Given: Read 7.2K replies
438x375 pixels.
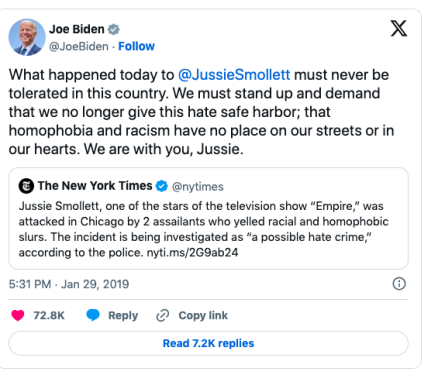Looking at the screenshot, I should coord(208,343).
